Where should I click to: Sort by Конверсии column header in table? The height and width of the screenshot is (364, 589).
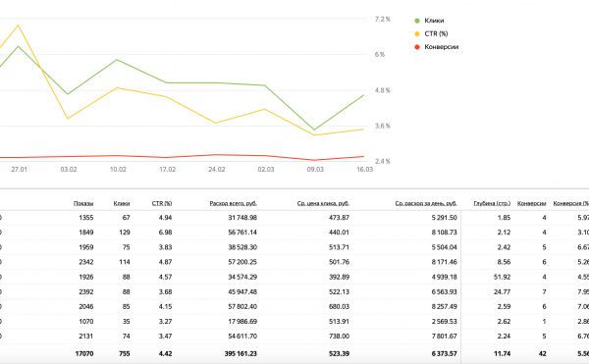(531, 203)
